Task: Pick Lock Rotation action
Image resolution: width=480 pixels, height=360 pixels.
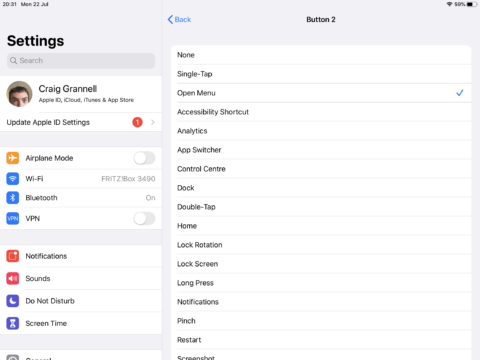Action: [321, 245]
